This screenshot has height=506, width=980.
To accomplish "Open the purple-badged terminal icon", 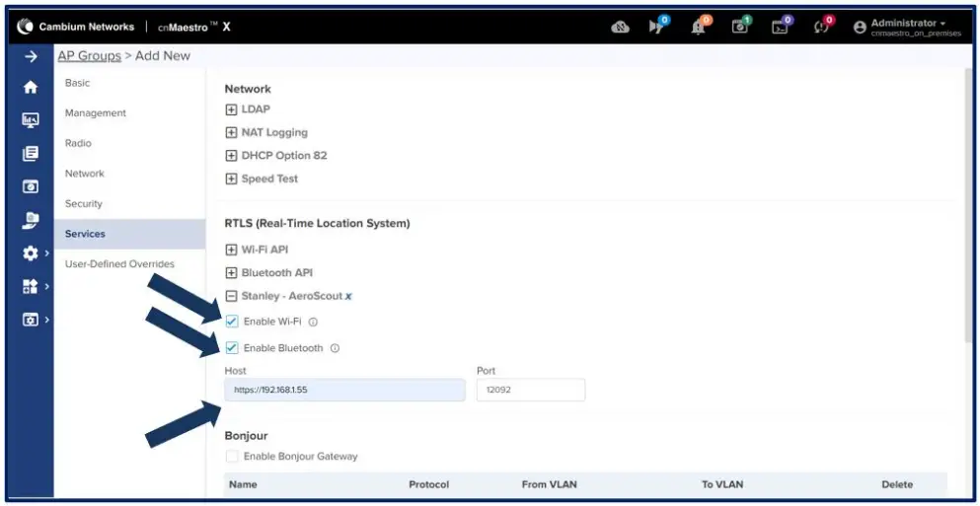I will [781, 27].
